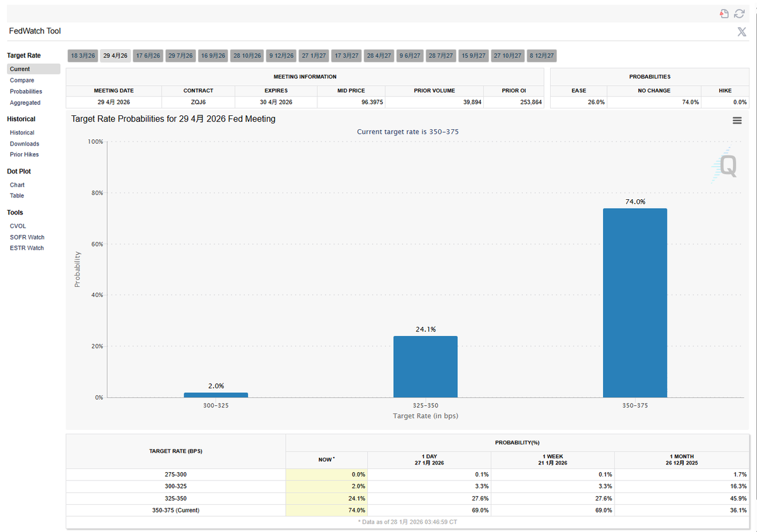Open the Probabilities sidebar link
Image resolution: width=757 pixels, height=532 pixels.
(x=26, y=91)
